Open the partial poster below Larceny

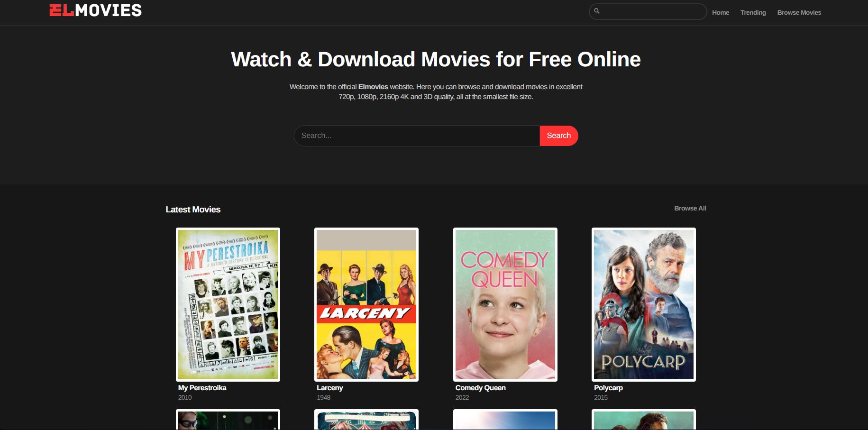(366, 420)
